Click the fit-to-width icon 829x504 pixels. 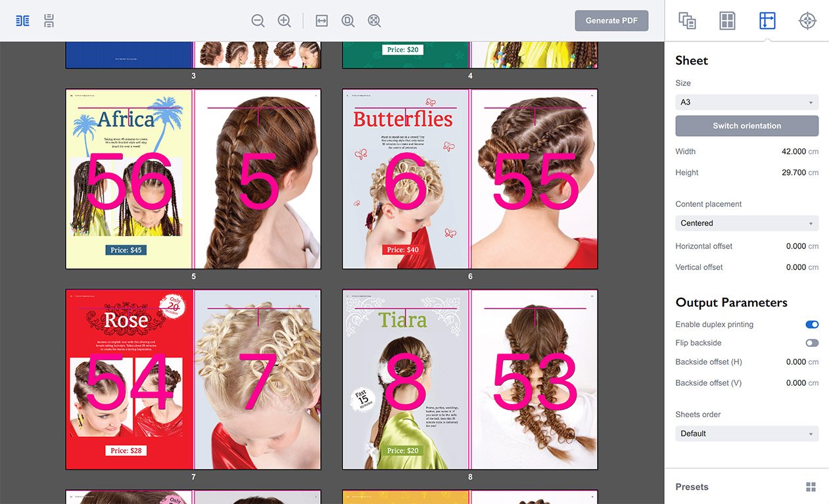click(321, 21)
